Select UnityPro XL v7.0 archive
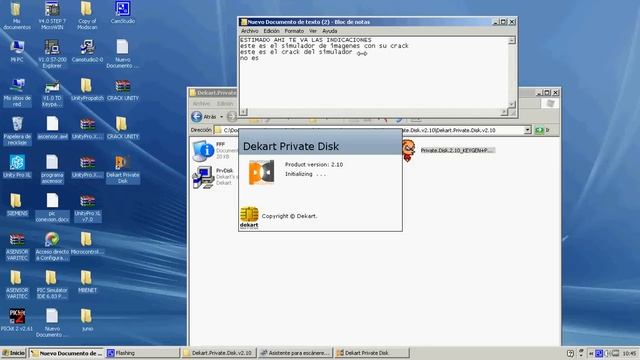The image size is (640, 360). 87,208
